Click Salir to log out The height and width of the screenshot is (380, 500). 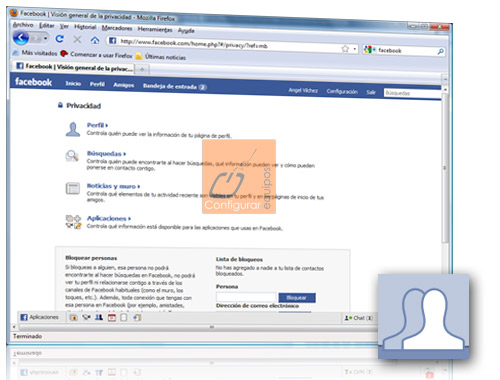tap(371, 92)
